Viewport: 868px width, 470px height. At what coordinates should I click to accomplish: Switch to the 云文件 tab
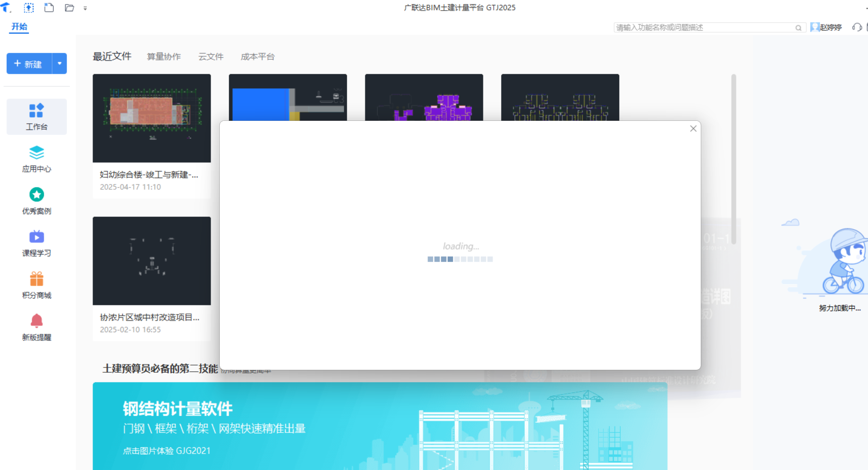211,57
